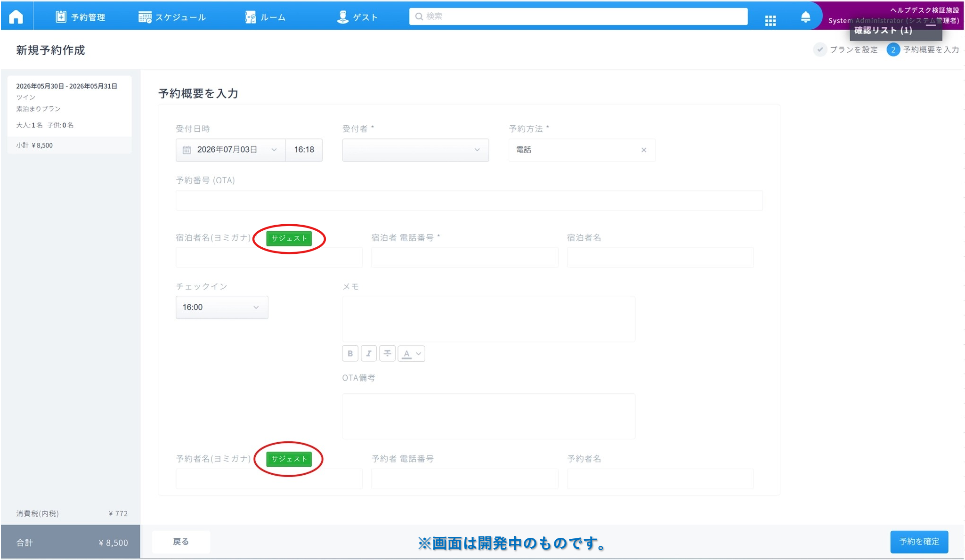Click the 宿泊者名(ヨミガナ) input
965x560 pixels.
point(269,257)
